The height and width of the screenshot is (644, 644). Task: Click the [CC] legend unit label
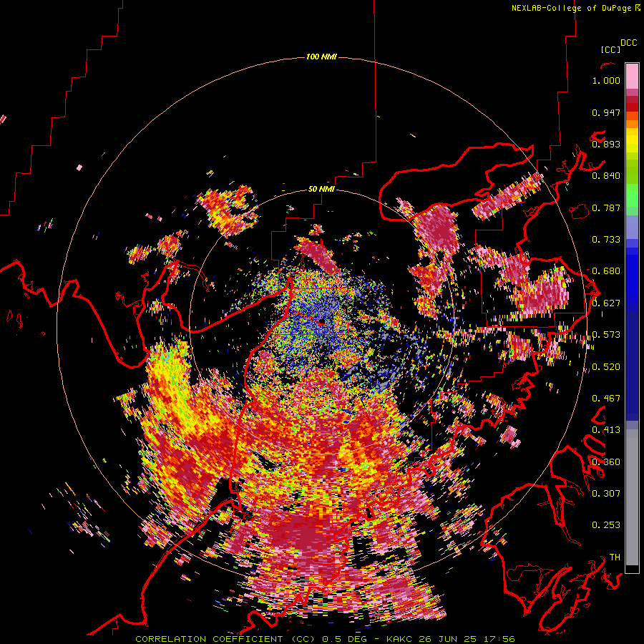610,49
